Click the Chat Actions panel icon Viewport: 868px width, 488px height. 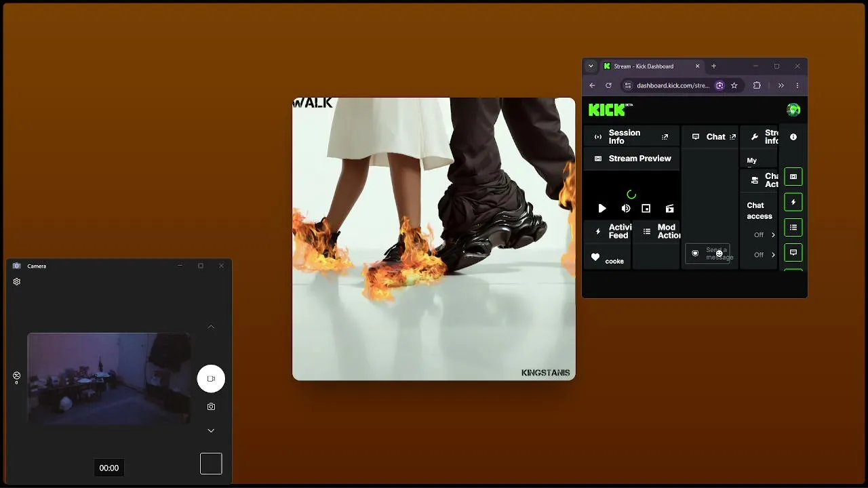click(755, 180)
